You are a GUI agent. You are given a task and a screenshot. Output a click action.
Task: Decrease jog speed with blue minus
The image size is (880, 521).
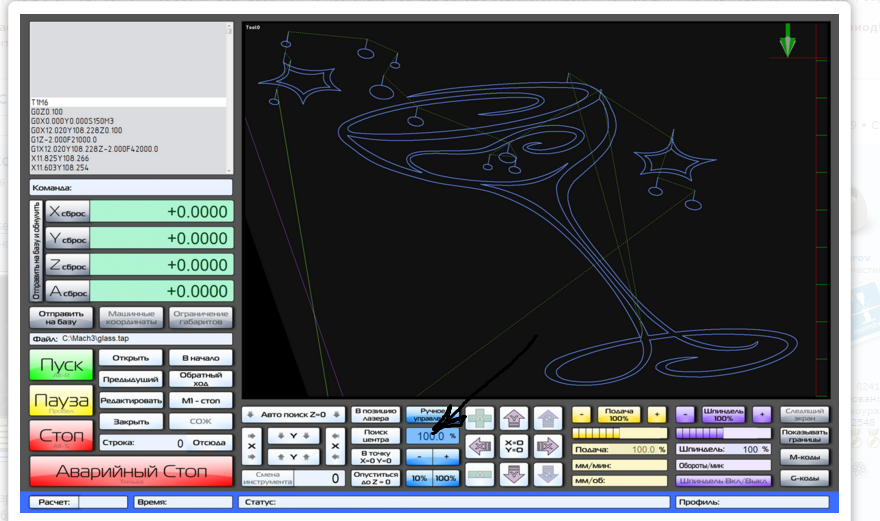pos(419,457)
